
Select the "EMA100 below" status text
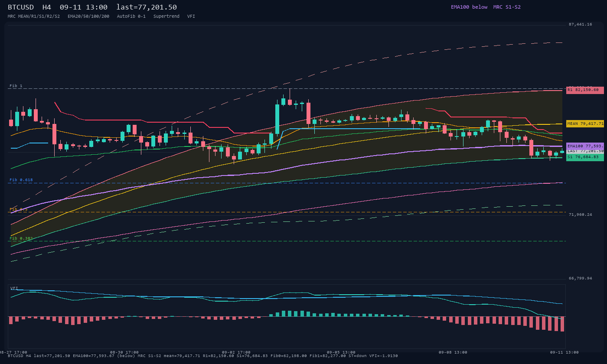(x=469, y=7)
